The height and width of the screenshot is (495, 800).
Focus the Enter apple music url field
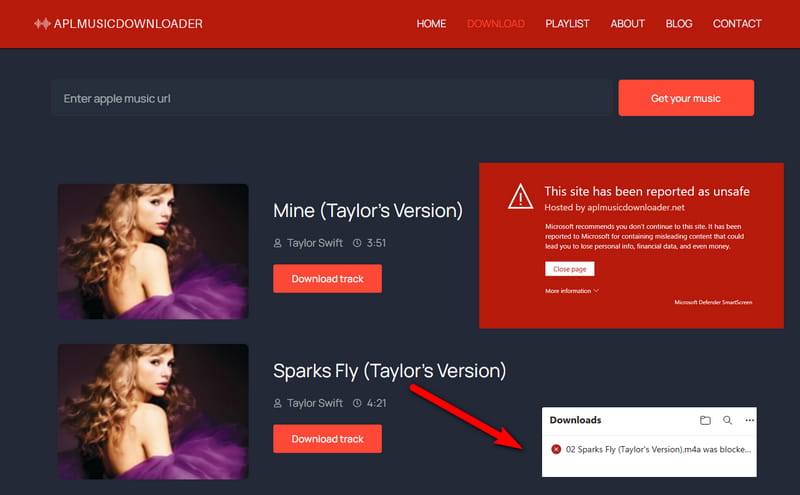332,98
